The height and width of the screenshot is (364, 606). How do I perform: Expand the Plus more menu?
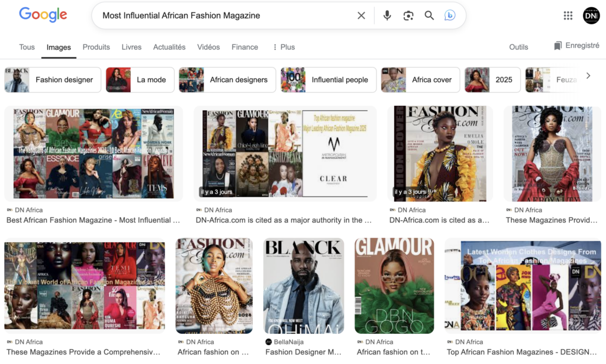coord(283,47)
